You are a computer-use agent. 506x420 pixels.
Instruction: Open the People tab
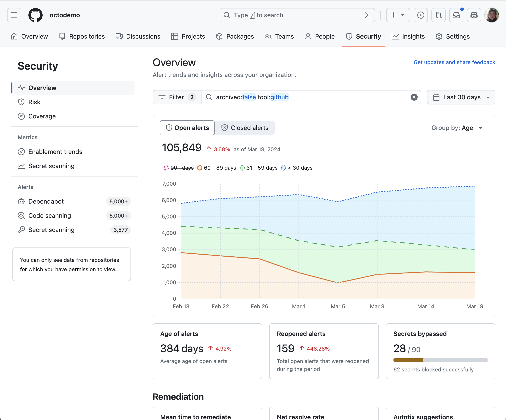coord(320,36)
